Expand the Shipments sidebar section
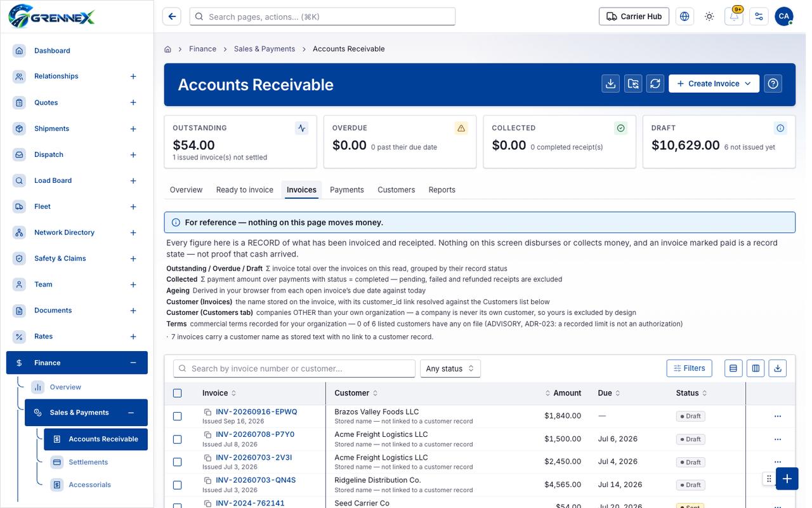Image resolution: width=812 pixels, height=508 pixels. coord(133,129)
